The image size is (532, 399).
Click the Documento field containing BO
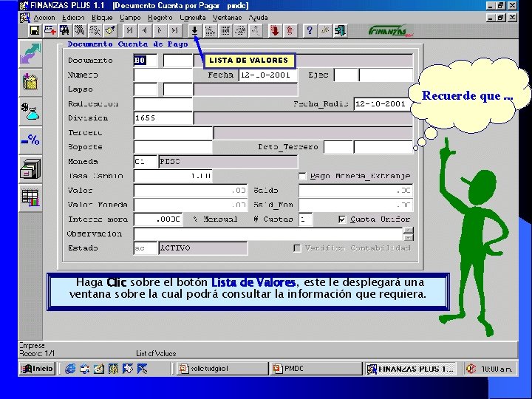(146, 61)
